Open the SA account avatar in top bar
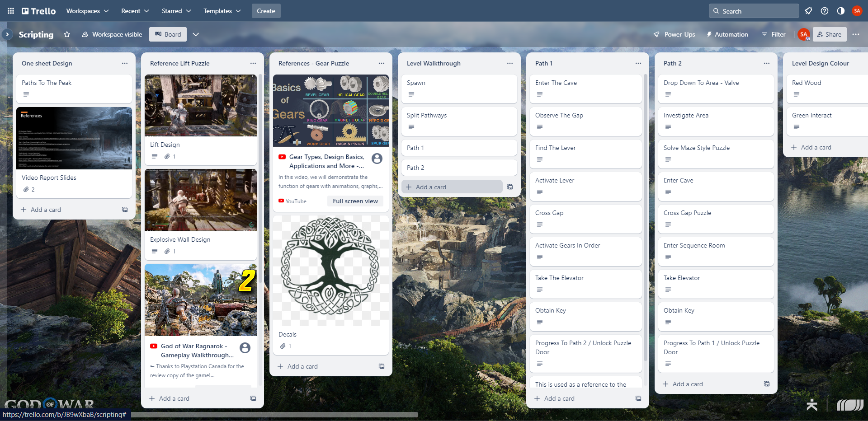Image resolution: width=868 pixels, height=421 pixels. coord(857,11)
